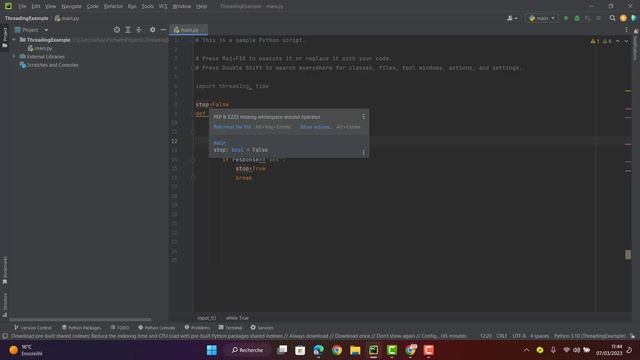The height and width of the screenshot is (360, 640).
Task: Open Search Everywhere magnifier icon
Action: pos(612,18)
